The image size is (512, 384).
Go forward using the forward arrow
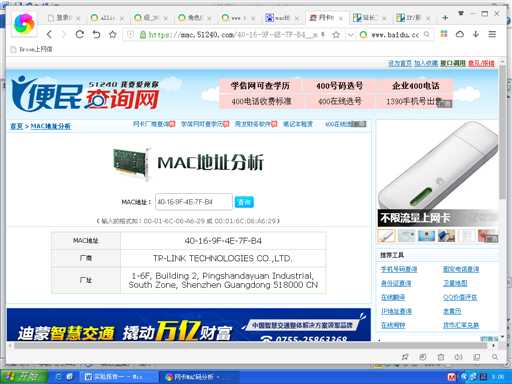coord(64,34)
